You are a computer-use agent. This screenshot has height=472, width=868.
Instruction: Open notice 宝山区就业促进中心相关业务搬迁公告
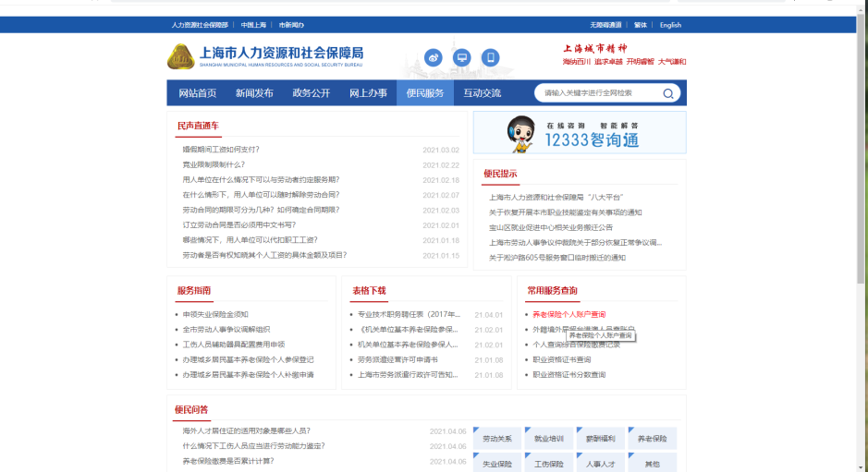pos(551,227)
